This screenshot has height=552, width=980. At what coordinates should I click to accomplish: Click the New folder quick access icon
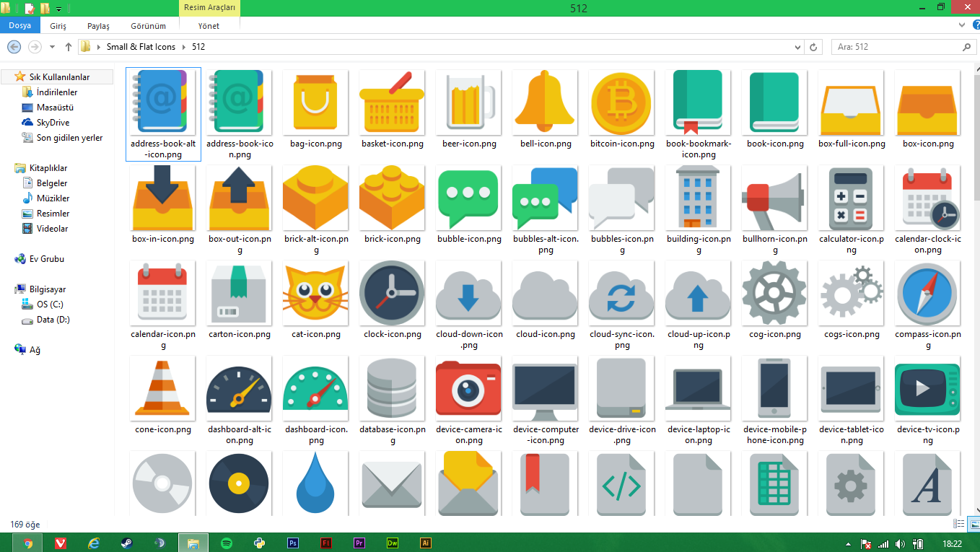(x=45, y=9)
